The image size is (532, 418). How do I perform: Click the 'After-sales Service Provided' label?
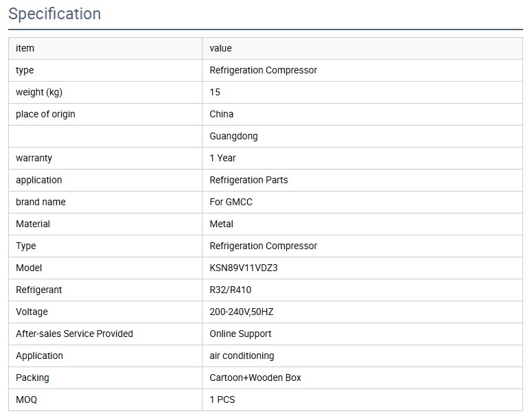tap(74, 334)
